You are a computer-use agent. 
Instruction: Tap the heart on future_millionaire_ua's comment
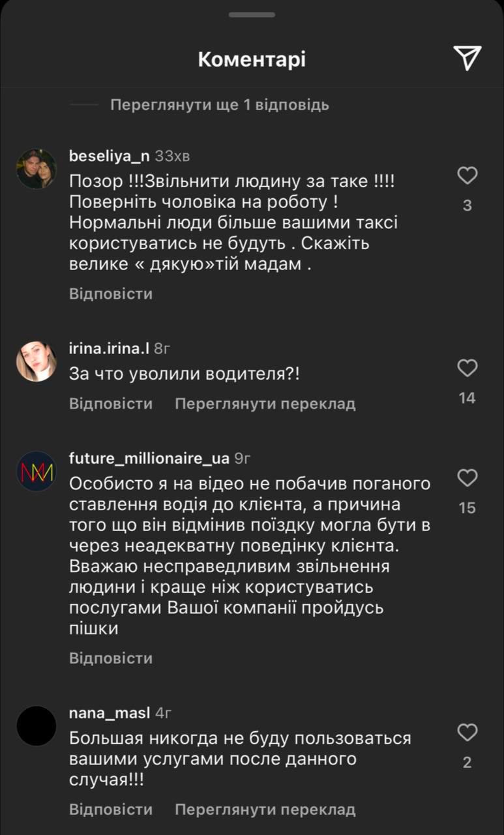click(467, 478)
